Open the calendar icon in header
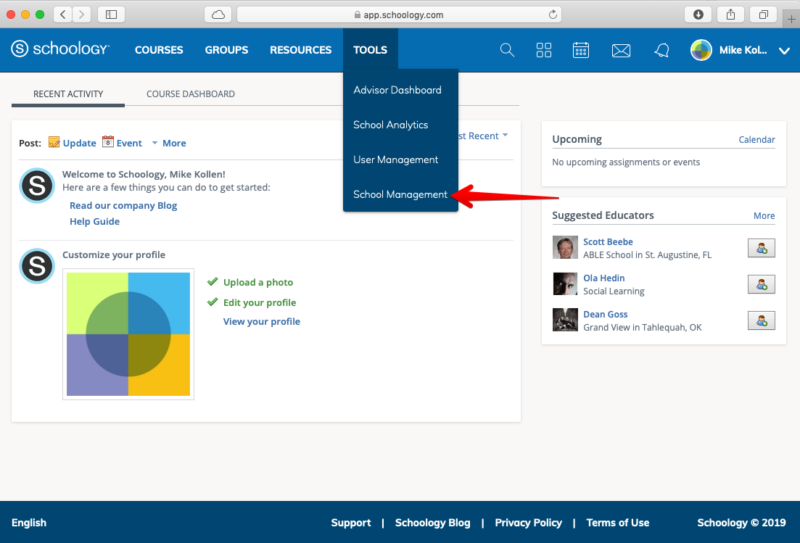 (x=581, y=50)
